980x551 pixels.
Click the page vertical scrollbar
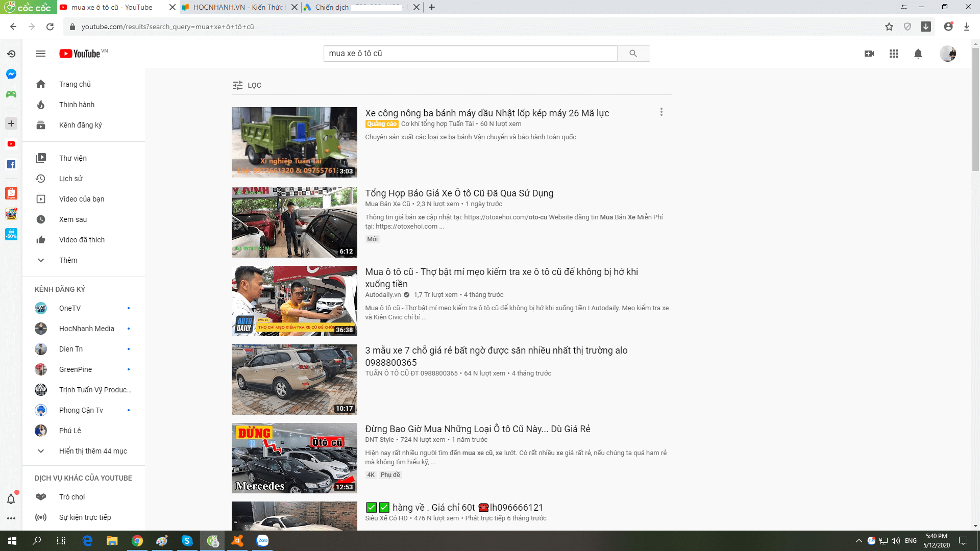tap(975, 110)
